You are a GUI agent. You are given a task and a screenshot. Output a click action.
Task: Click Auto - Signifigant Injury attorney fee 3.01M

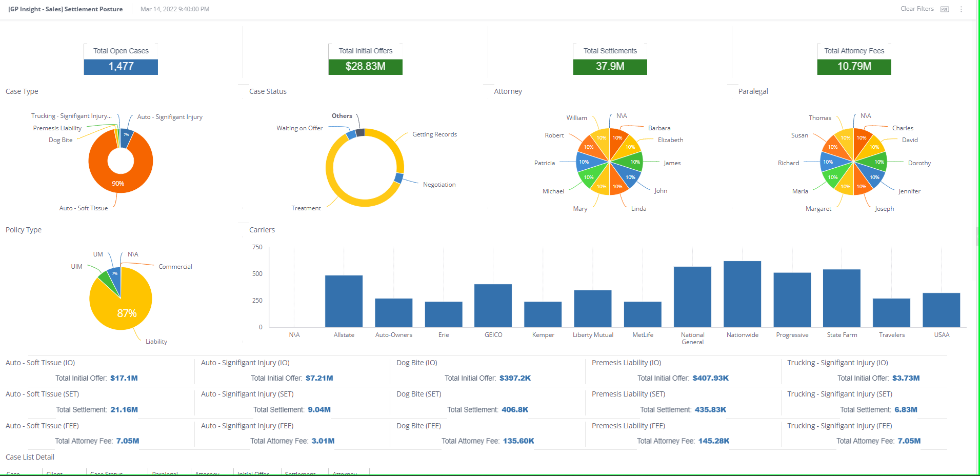coord(323,441)
